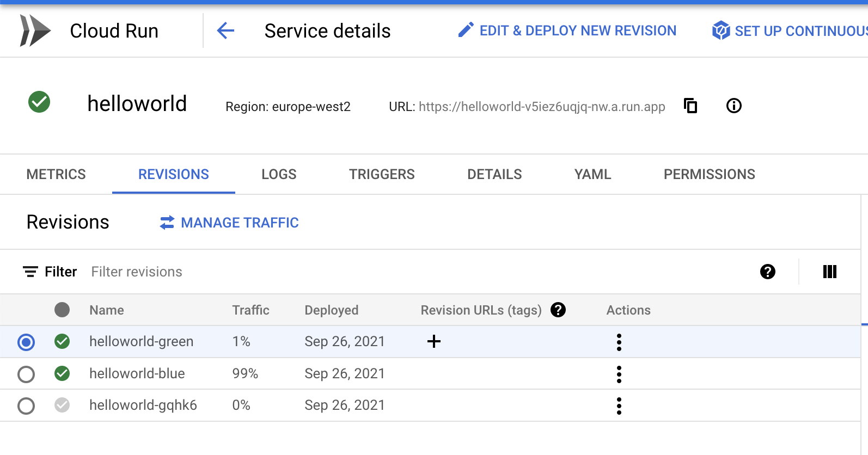
Task: Click the Cloud Run logo icon
Action: coord(35,30)
